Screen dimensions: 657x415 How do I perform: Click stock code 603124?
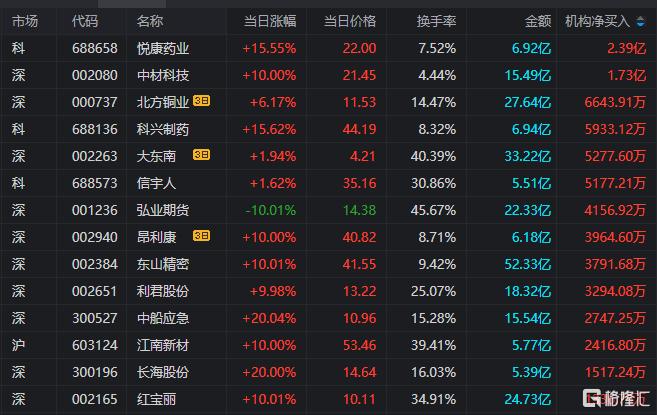94,344
